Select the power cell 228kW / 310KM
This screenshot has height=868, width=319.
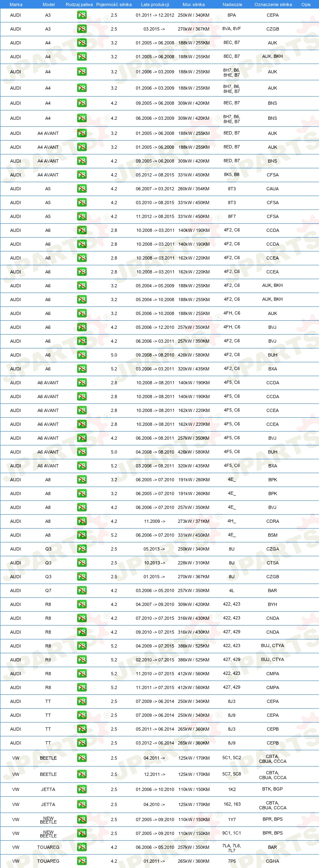pyautogui.click(x=194, y=563)
